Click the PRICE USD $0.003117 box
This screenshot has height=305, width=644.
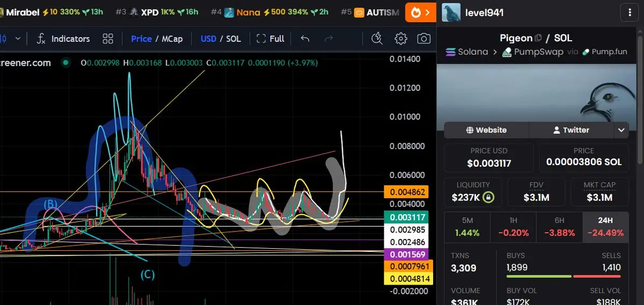tap(489, 158)
